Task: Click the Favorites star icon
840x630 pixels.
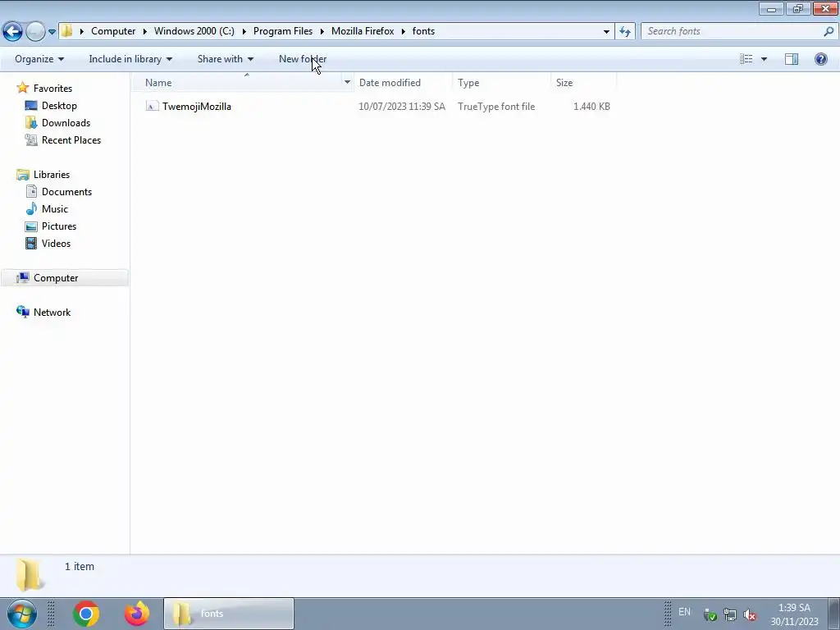Action: [22, 87]
